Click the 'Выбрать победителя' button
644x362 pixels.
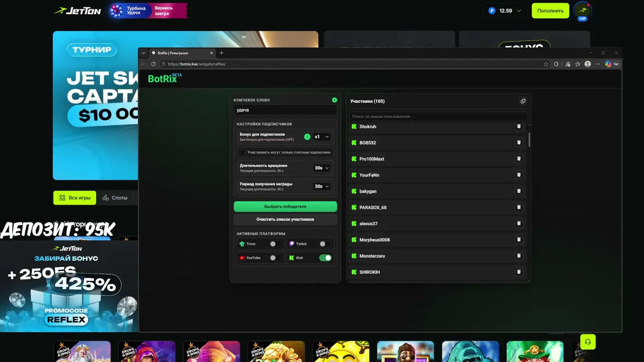coord(285,207)
